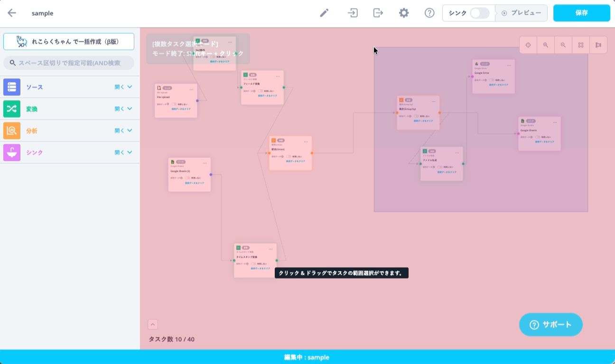The height and width of the screenshot is (364, 615).
Task: Open the settings gear icon
Action: 404,13
